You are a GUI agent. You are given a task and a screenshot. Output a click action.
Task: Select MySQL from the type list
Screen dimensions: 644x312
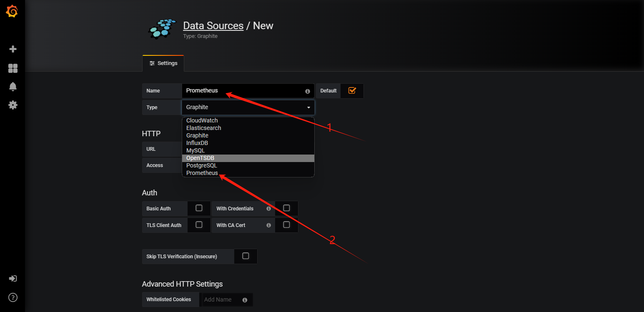(248, 150)
